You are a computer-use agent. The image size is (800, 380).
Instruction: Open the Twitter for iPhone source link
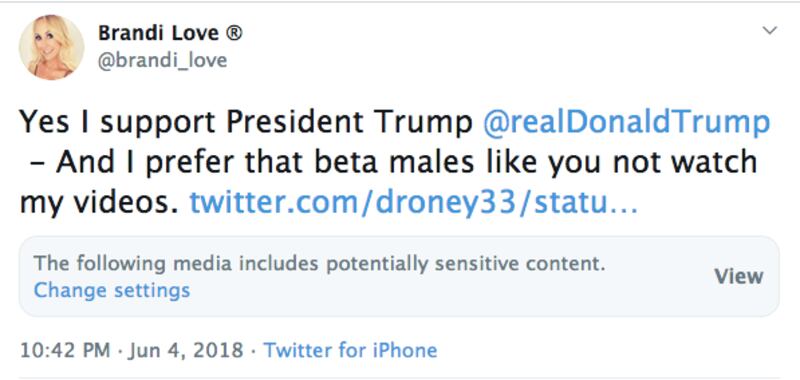pyautogui.click(x=350, y=350)
